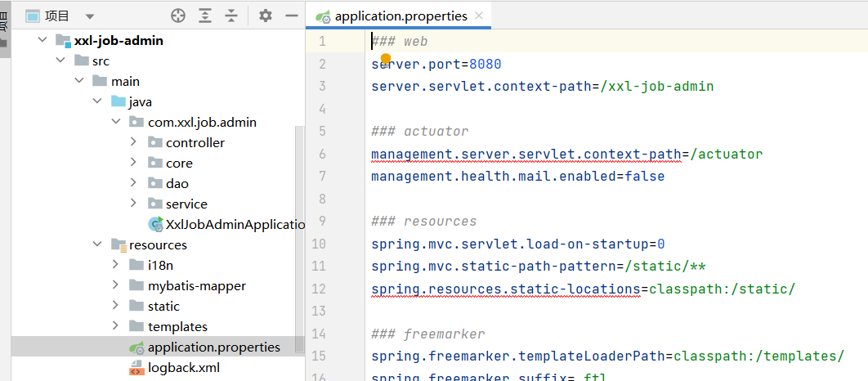The image size is (868, 381).
Task: Click the server.port value 8080
Action: (x=485, y=65)
